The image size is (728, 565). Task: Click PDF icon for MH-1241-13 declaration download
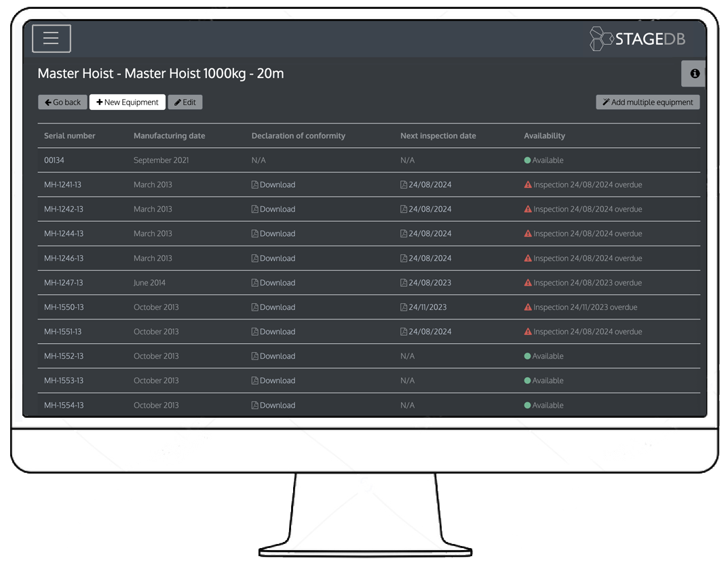pyautogui.click(x=255, y=185)
